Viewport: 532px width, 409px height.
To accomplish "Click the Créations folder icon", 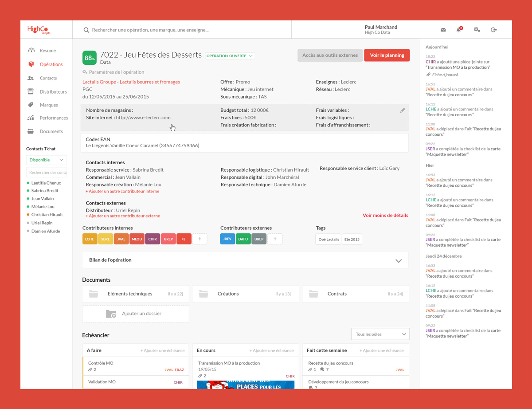I will pos(203,294).
